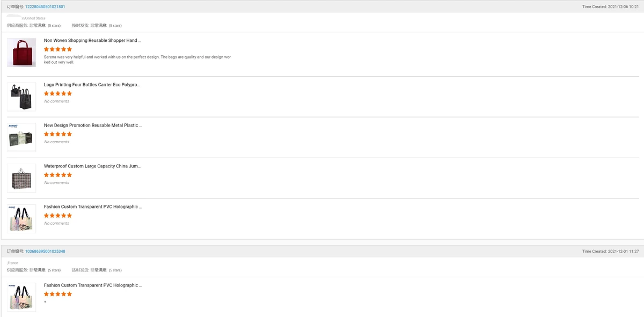Image resolution: width=644 pixels, height=317 pixels.
Task: Click 供应商服务 rating in the France order
Action: click(x=34, y=270)
